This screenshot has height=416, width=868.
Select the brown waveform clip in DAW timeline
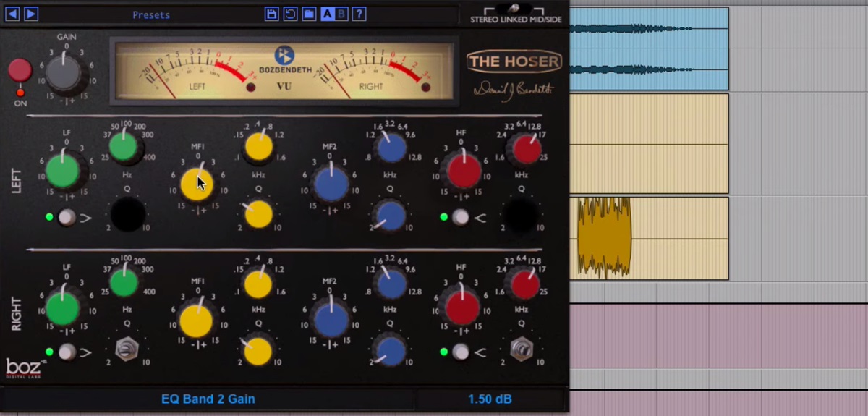tap(604, 237)
